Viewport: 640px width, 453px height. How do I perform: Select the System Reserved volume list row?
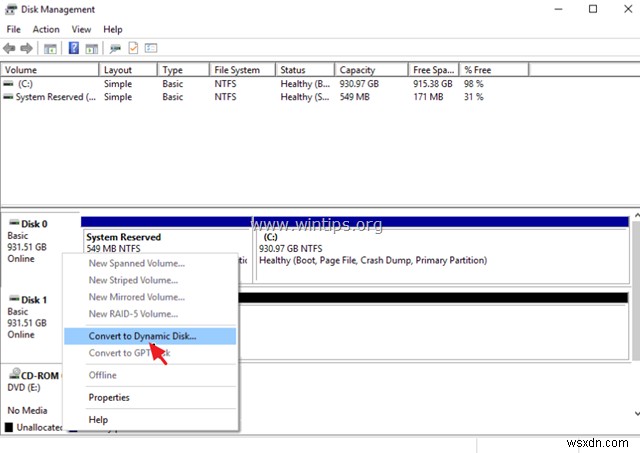(264, 97)
